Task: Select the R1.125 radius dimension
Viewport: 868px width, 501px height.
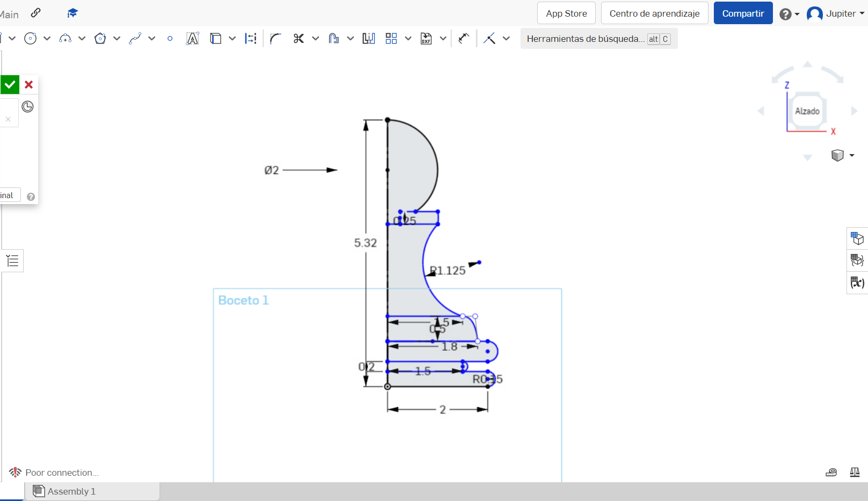Action: [x=448, y=271]
